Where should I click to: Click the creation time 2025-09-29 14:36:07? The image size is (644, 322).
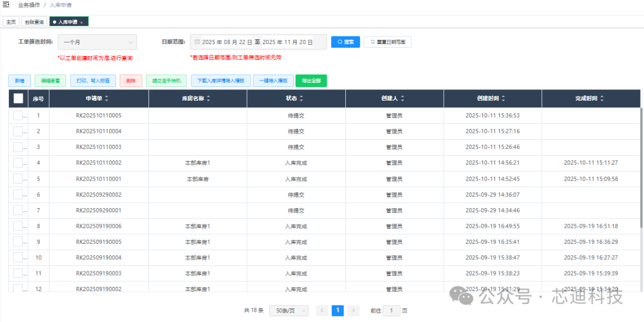(x=493, y=194)
